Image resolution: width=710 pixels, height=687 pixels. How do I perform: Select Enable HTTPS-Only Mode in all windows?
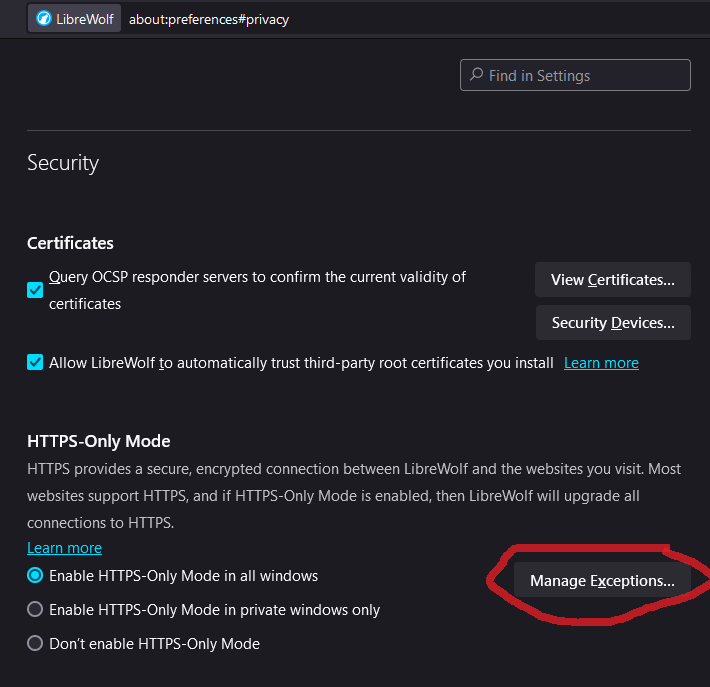pos(35,576)
